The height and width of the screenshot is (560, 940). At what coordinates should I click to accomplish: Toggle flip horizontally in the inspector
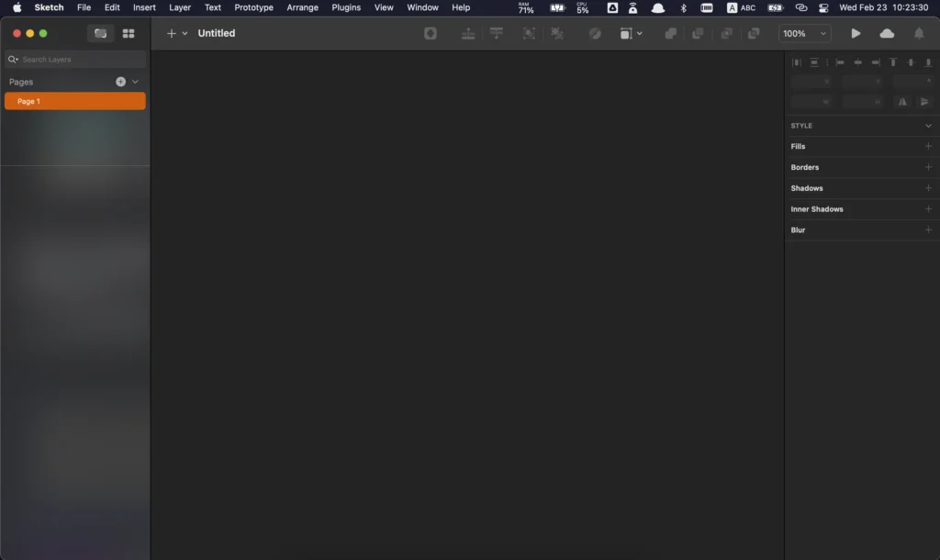pos(903,102)
